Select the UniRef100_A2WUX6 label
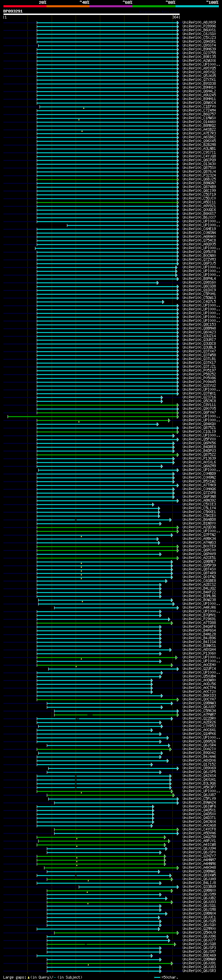 click(199, 60)
